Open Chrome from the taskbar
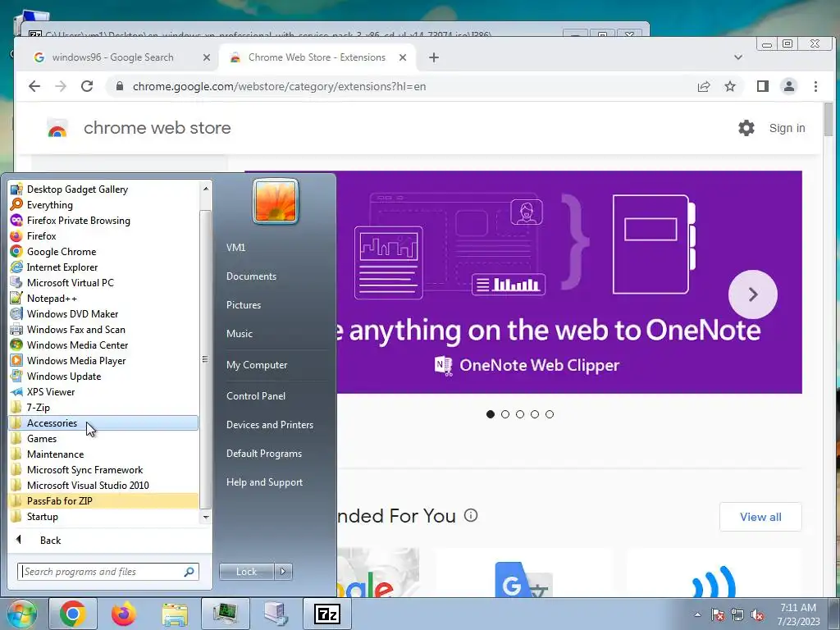Viewport: 840px width, 630px height. [x=73, y=614]
